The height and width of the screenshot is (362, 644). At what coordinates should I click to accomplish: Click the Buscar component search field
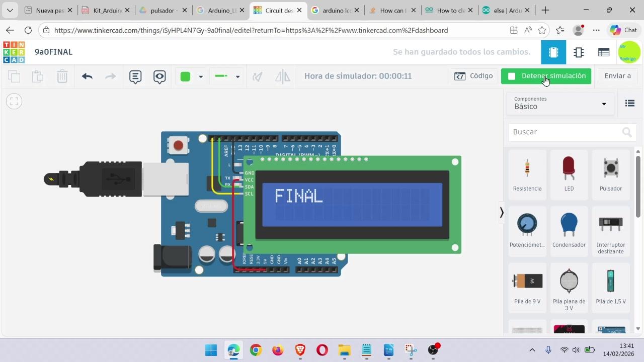(566, 132)
